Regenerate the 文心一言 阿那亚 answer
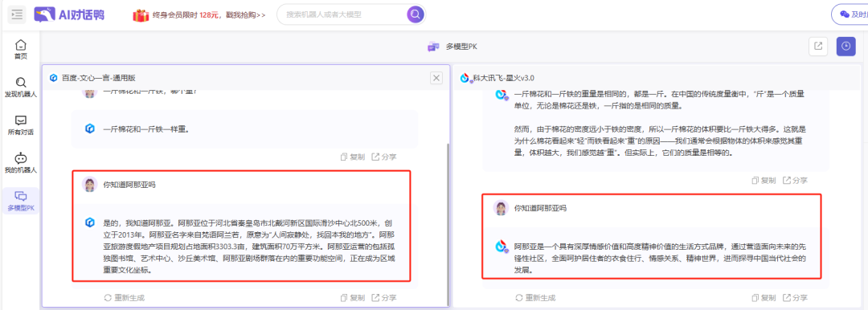The width and height of the screenshot is (868, 310). point(125,298)
